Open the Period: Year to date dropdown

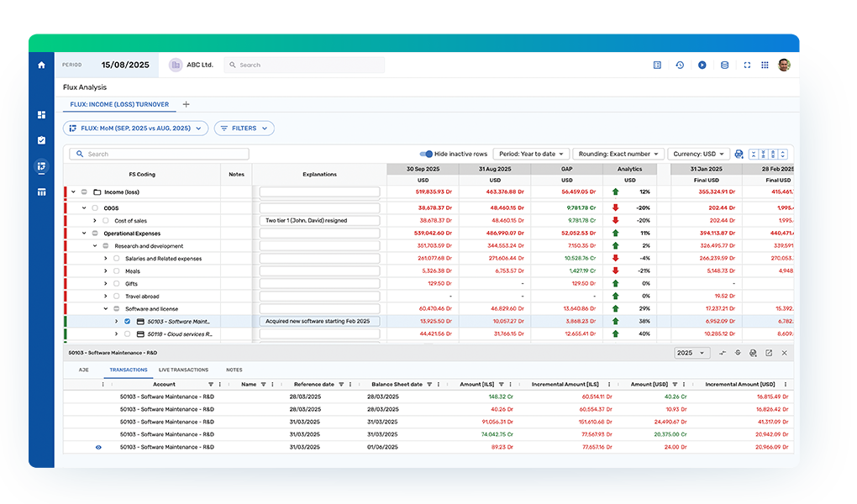tap(531, 155)
